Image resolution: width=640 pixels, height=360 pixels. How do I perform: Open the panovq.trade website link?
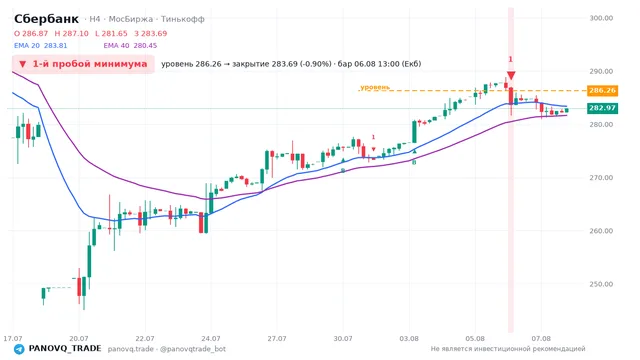pos(131,349)
